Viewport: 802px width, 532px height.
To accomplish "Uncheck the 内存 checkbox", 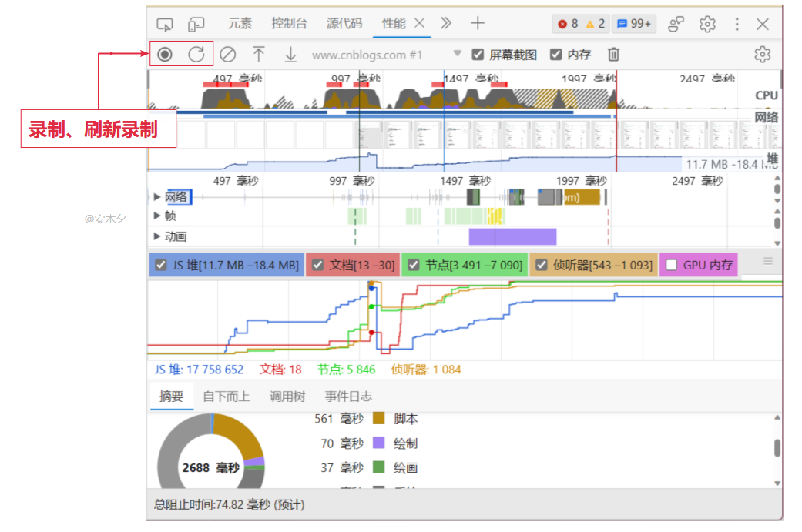I will coord(556,55).
